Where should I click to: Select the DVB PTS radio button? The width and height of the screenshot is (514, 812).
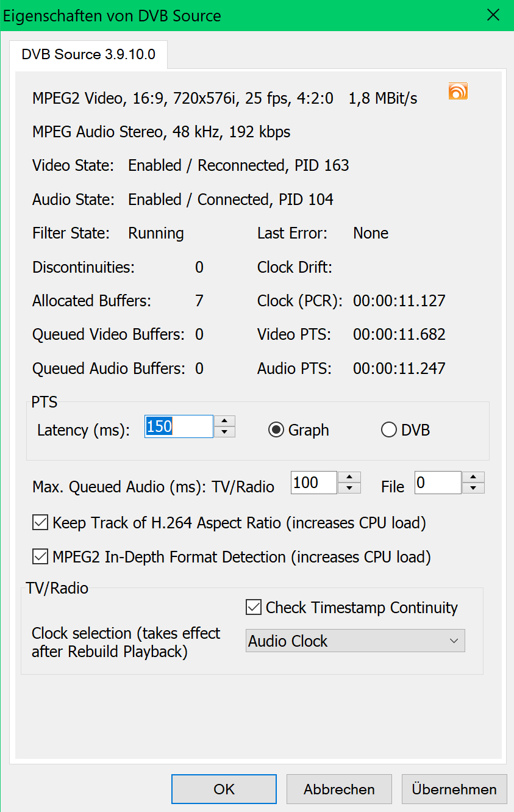[x=389, y=430]
